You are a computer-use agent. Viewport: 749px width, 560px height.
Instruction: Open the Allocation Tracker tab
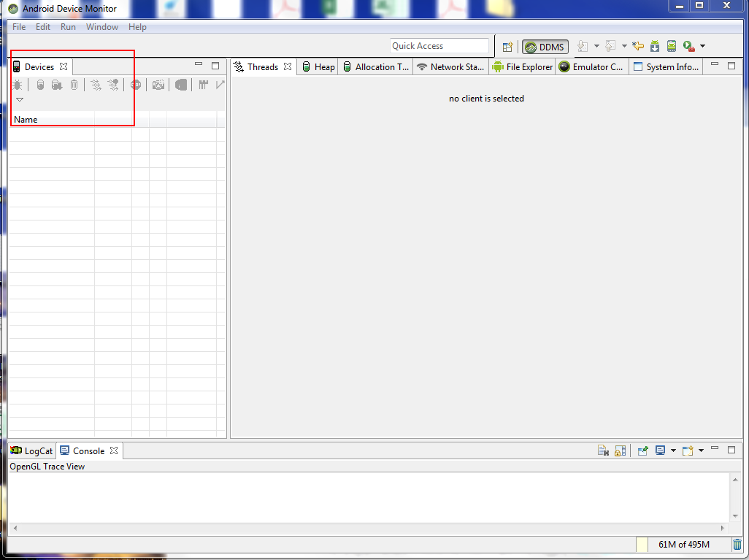tap(376, 67)
